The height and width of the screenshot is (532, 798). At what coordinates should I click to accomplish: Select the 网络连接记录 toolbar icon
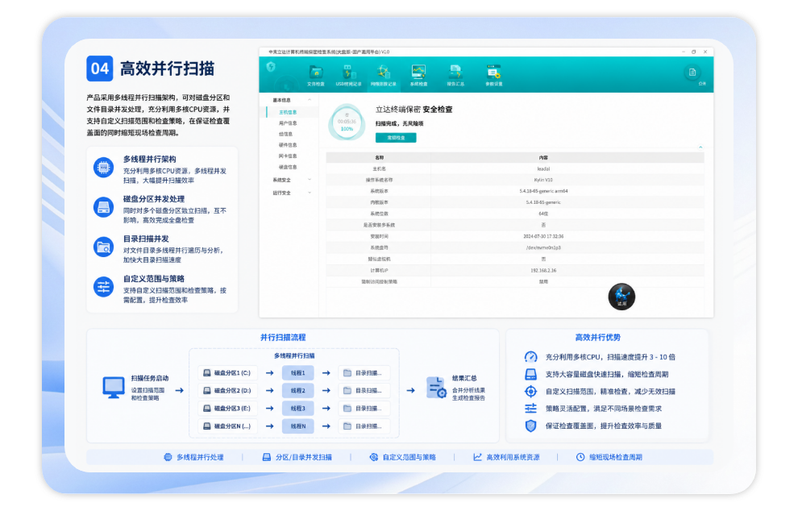383,75
